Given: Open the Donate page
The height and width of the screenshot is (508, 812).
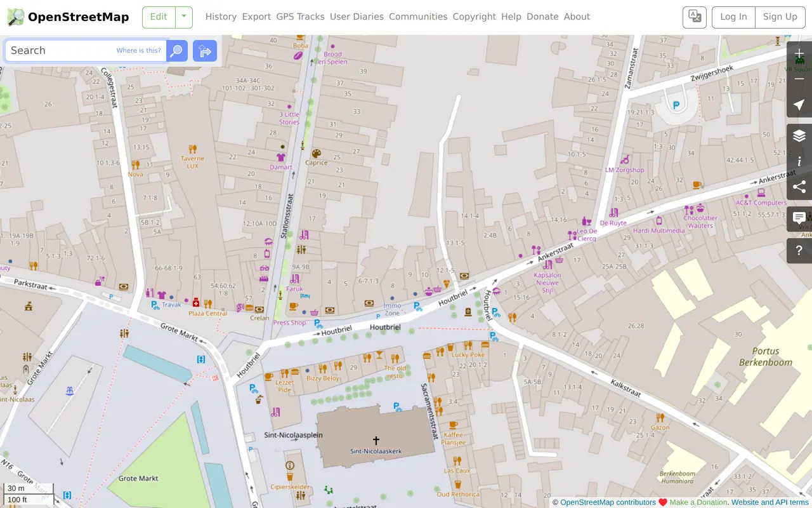Looking at the screenshot, I should click(x=542, y=17).
